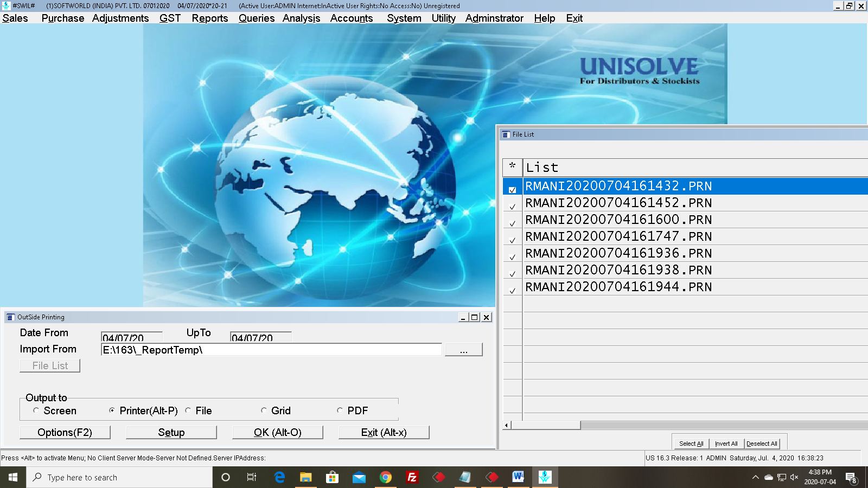Open the Sales menu

15,18
